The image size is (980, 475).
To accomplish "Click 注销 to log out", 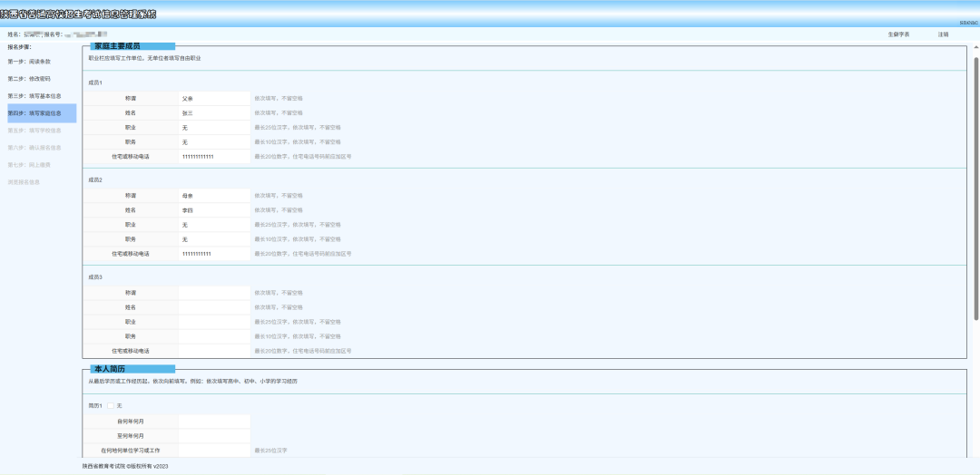I will click(x=943, y=34).
